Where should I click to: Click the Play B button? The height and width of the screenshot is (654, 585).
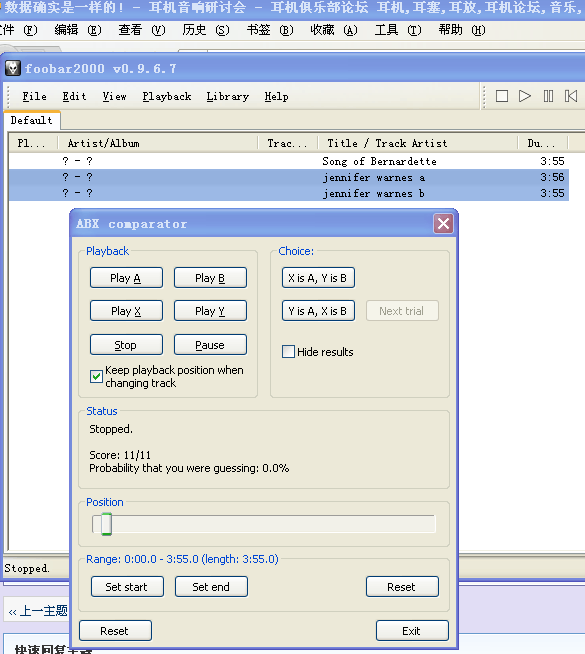[210, 278]
